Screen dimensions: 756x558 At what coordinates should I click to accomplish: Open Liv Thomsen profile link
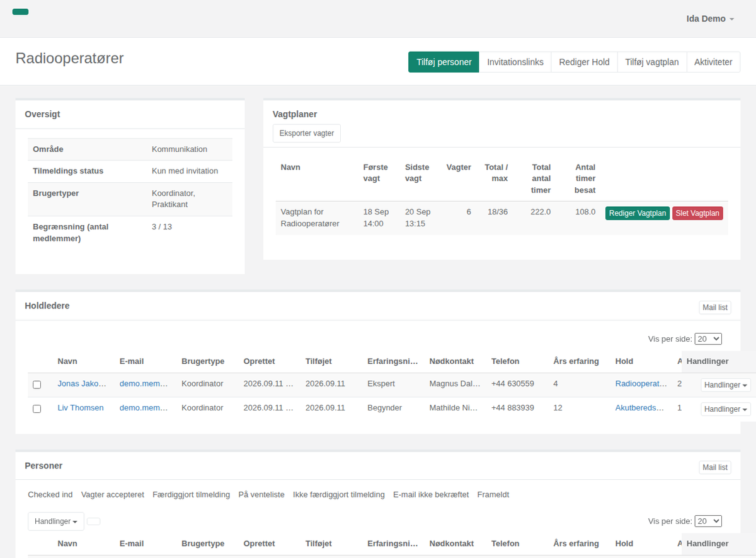(x=81, y=408)
